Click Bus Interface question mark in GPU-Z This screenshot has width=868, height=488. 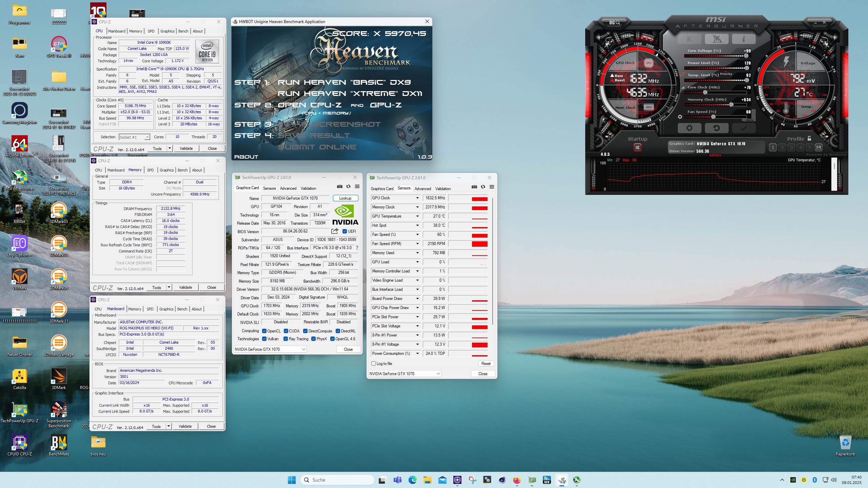357,248
